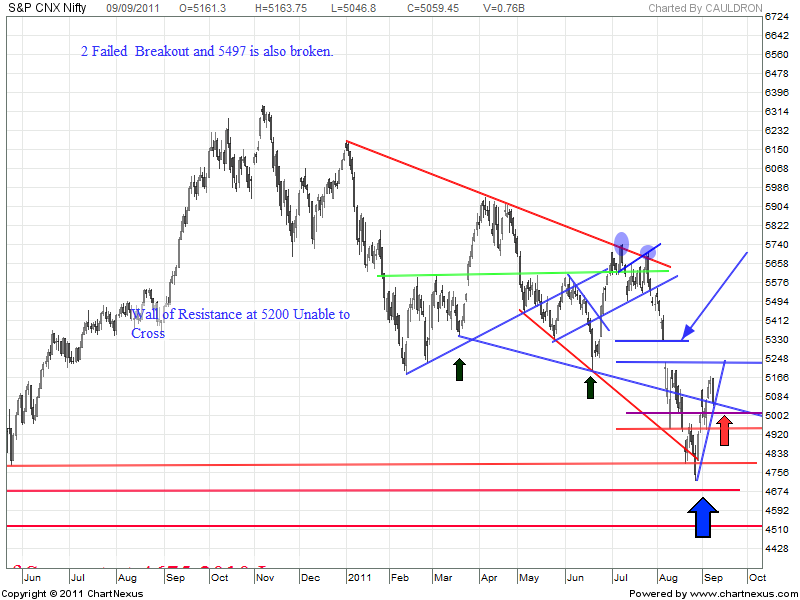
Task: Select the 'Wall of Resistance at 5200' note
Action: pyautogui.click(x=240, y=322)
